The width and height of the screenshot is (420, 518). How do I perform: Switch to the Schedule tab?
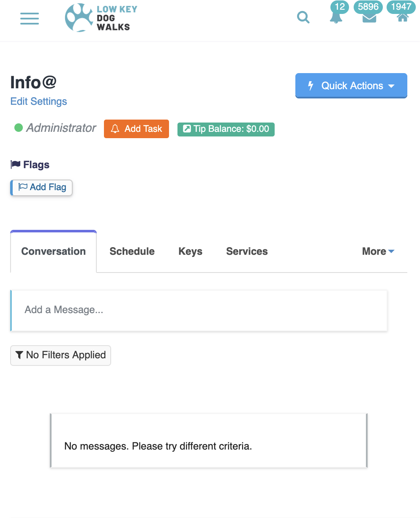[132, 251]
